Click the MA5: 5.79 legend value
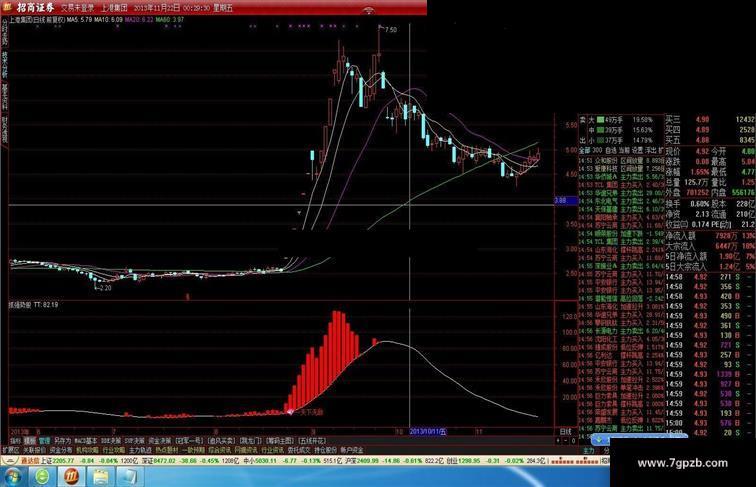Screen dimensions: 756x487 pos(80,20)
